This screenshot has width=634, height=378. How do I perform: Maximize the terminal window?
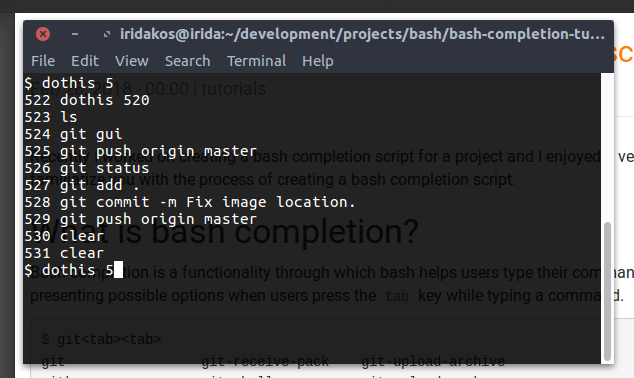click(x=106, y=34)
